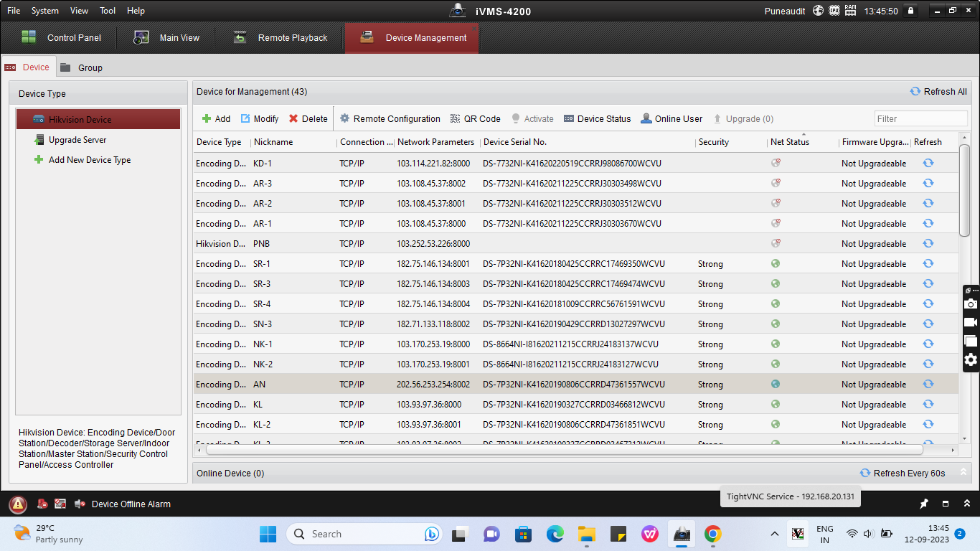Sort by Network Parameters column header
Image resolution: width=980 pixels, height=551 pixels.
coord(437,142)
